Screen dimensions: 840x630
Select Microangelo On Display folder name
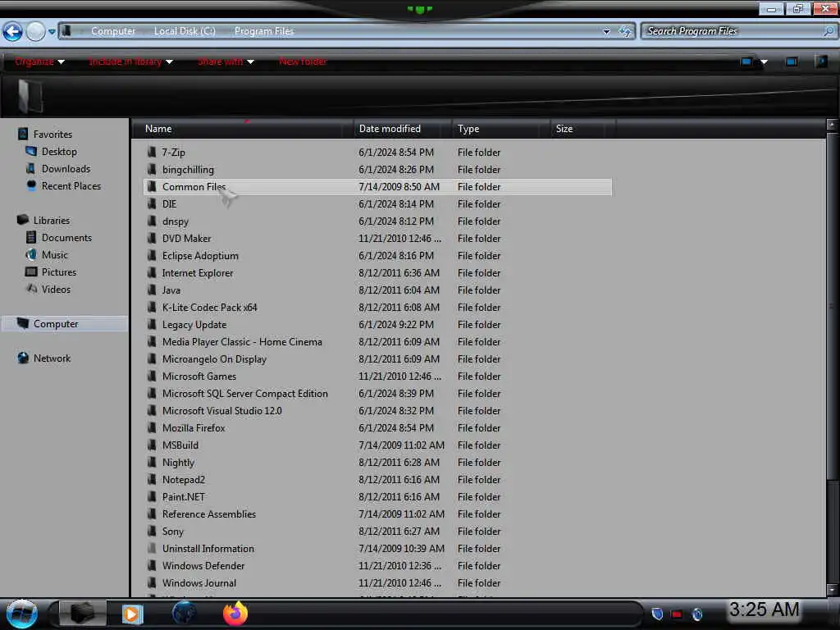click(214, 359)
